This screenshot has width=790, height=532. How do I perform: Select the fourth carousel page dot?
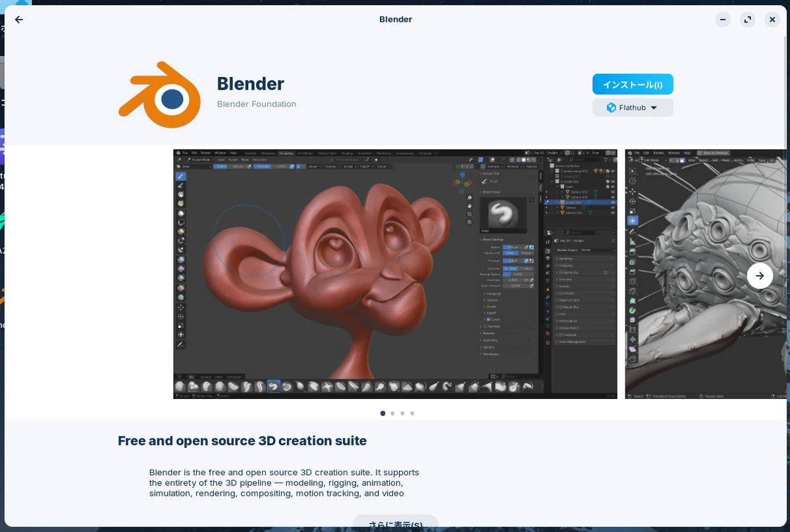(412, 413)
